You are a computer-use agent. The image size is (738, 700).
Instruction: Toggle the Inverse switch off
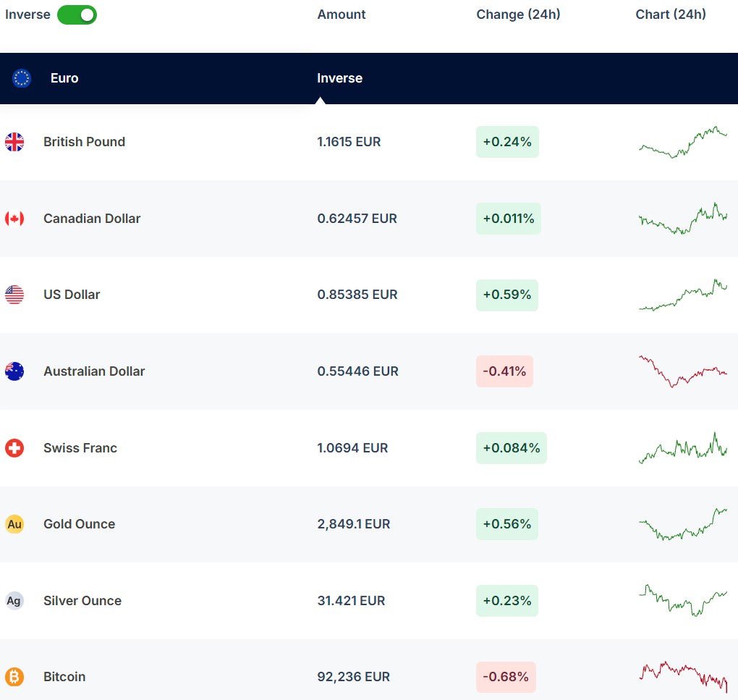tap(77, 14)
